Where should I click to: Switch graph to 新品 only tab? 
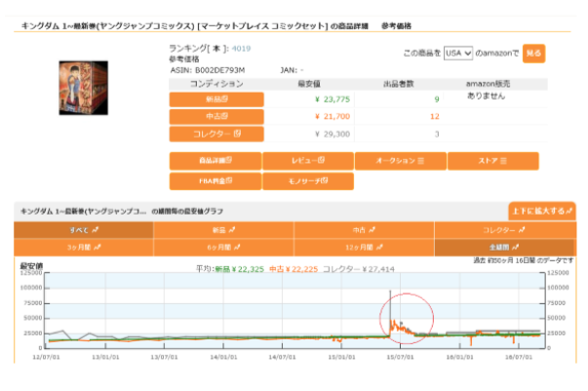tap(223, 230)
